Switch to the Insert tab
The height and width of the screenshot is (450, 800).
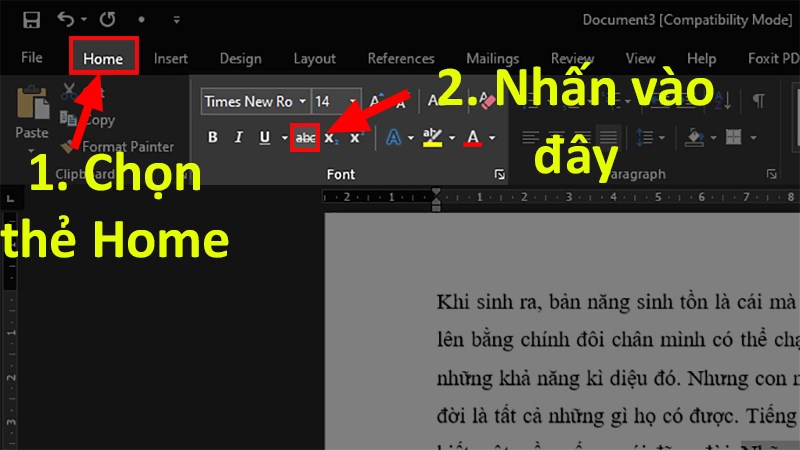pyautogui.click(x=170, y=59)
